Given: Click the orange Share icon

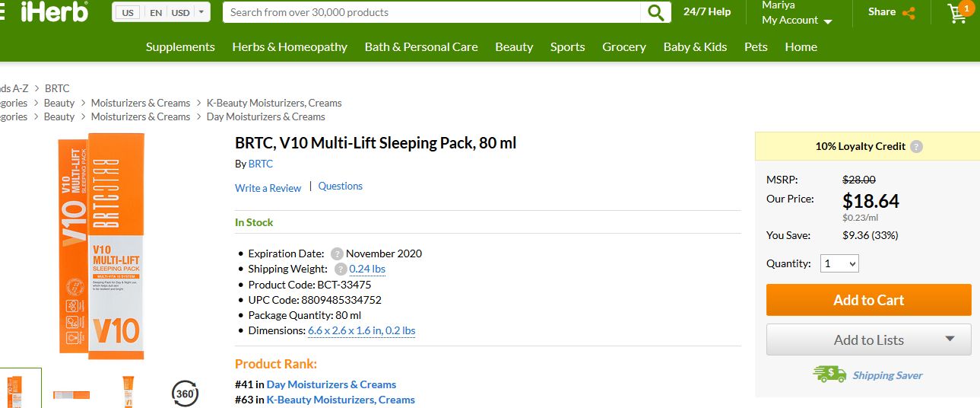Looking at the screenshot, I should click(908, 12).
